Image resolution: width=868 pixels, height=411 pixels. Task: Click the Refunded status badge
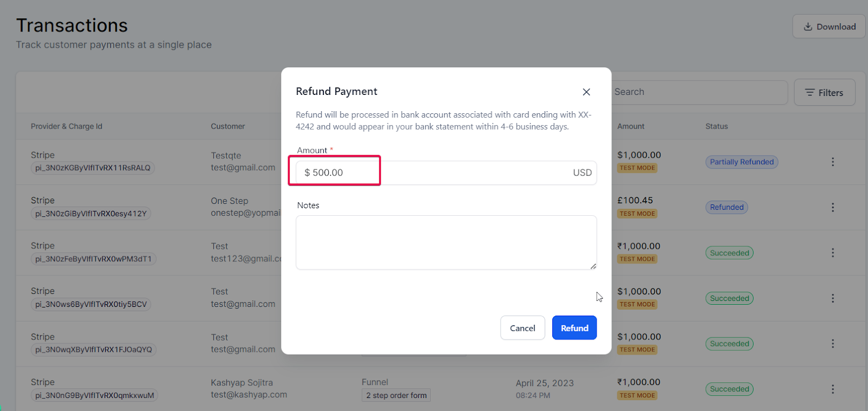(726, 207)
